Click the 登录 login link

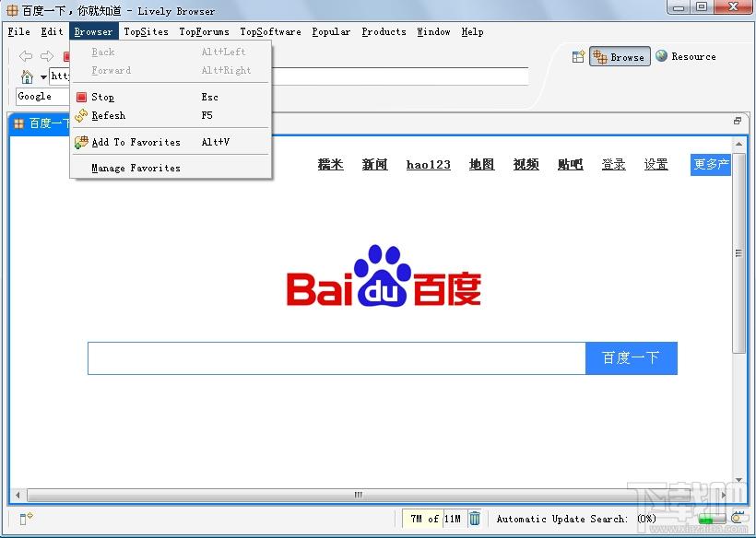[x=613, y=165]
